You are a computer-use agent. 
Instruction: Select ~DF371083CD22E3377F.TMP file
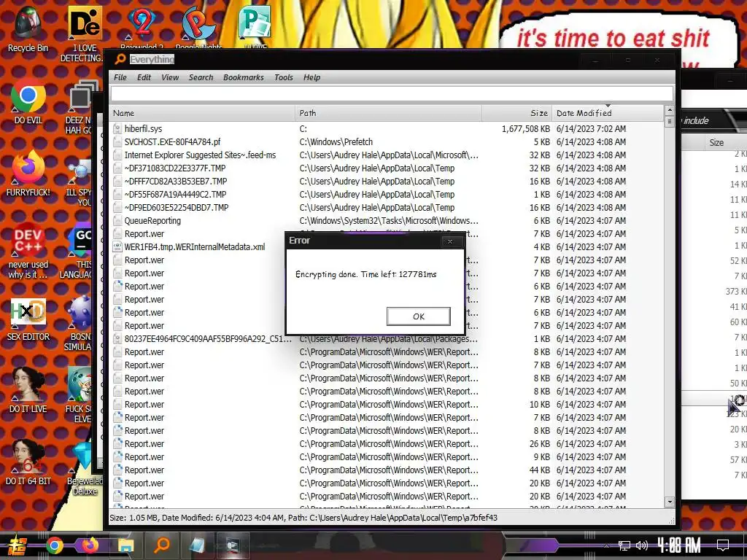175,168
